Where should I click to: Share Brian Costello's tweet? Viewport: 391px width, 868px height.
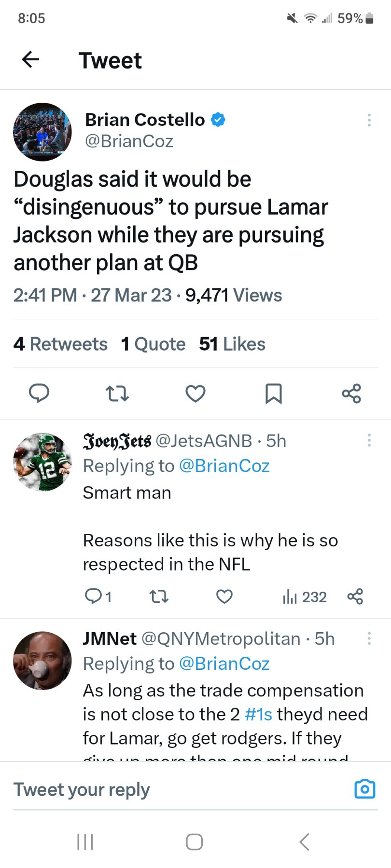pos(351,393)
